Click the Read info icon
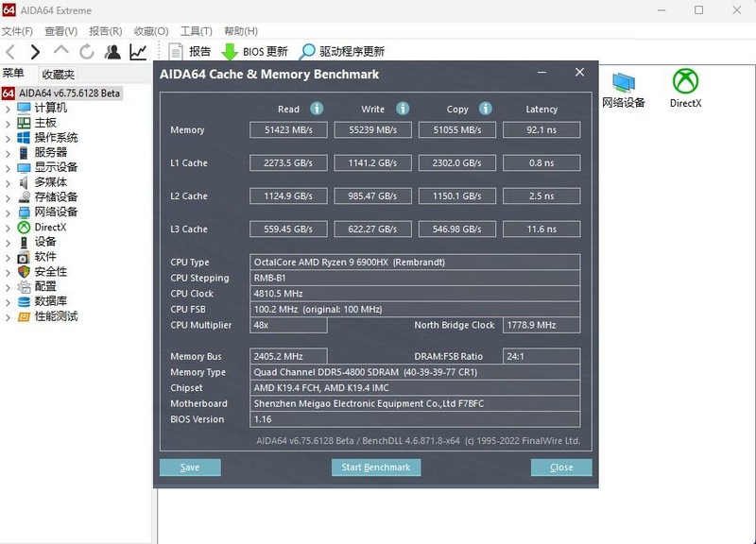Image resolution: width=756 pixels, height=544 pixels. [317, 109]
